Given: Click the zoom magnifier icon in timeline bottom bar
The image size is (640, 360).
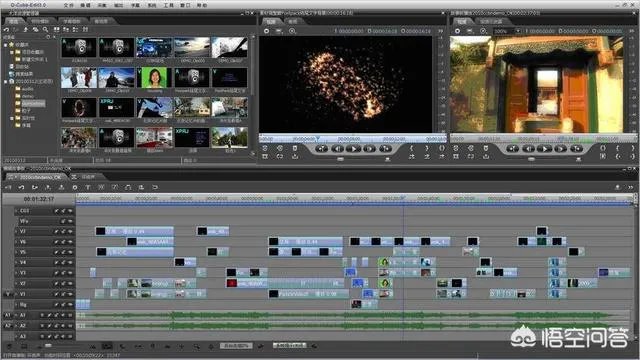Looking at the screenshot, I should [197, 346].
